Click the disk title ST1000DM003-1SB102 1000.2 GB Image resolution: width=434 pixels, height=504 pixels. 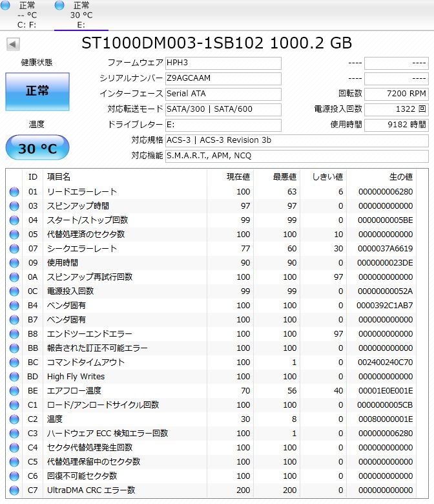click(x=216, y=43)
